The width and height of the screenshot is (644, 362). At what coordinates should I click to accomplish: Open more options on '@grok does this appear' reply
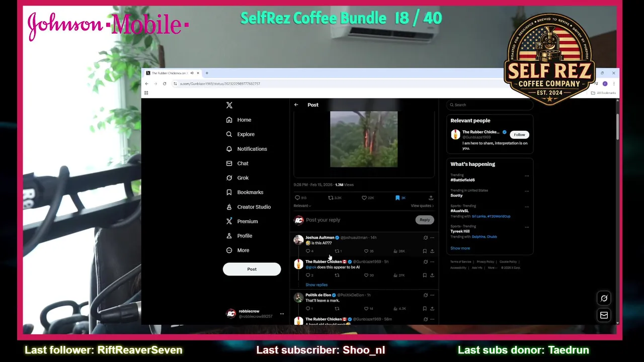click(x=432, y=261)
